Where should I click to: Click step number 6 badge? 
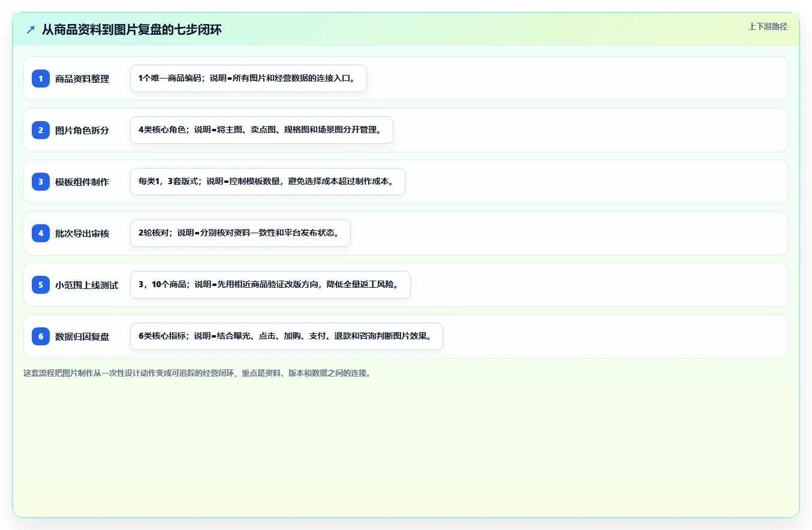pyautogui.click(x=41, y=336)
